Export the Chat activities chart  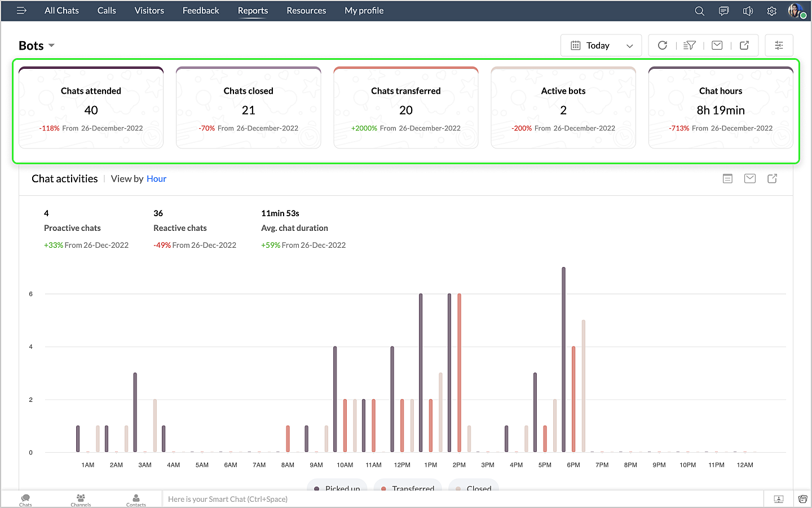[772, 179]
